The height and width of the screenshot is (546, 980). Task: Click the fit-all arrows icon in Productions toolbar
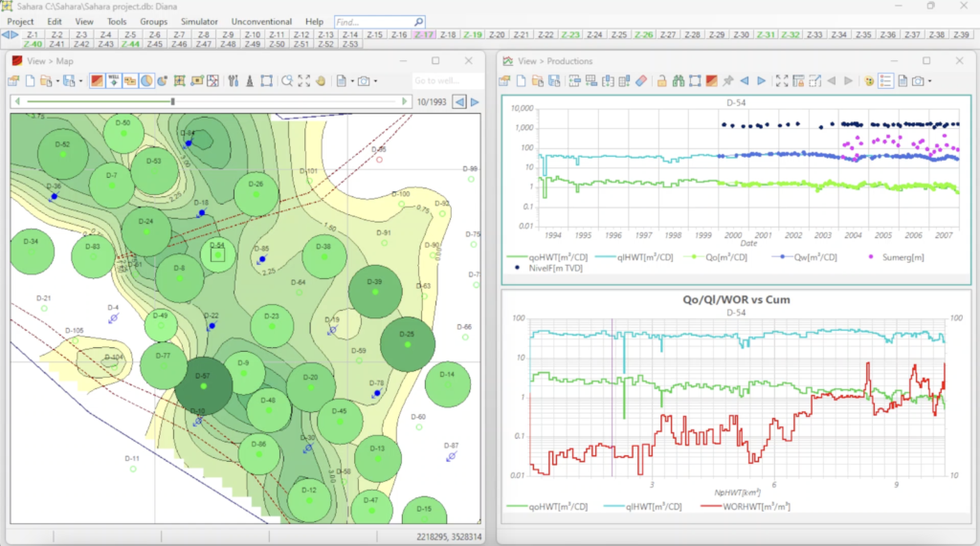pyautogui.click(x=782, y=80)
